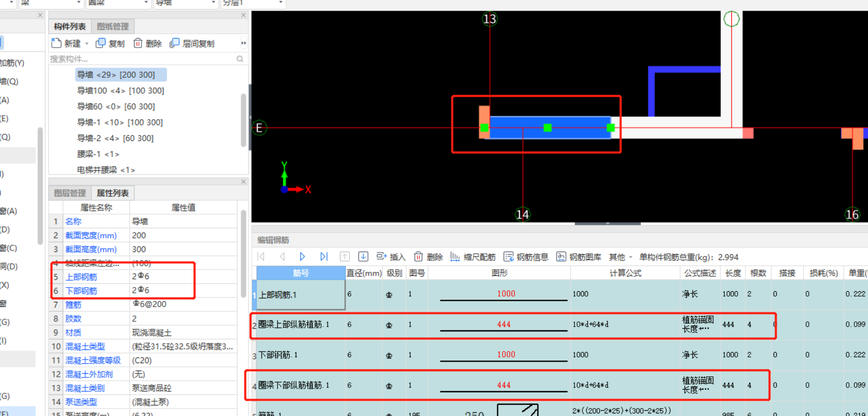Open the 圈梁 type dropdown
The height and width of the screenshot is (416, 868).
146,3
